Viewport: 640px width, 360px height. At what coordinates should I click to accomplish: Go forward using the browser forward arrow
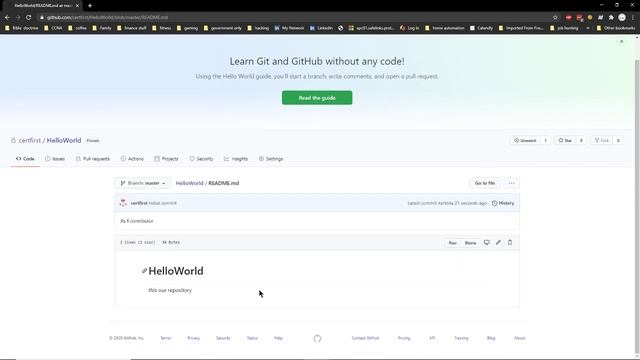click(18, 18)
